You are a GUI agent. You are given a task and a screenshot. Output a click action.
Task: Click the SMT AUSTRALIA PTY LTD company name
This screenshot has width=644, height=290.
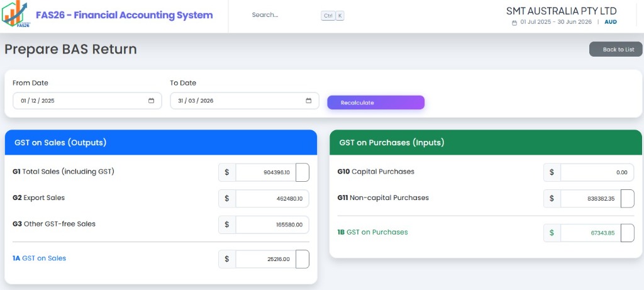click(x=561, y=11)
